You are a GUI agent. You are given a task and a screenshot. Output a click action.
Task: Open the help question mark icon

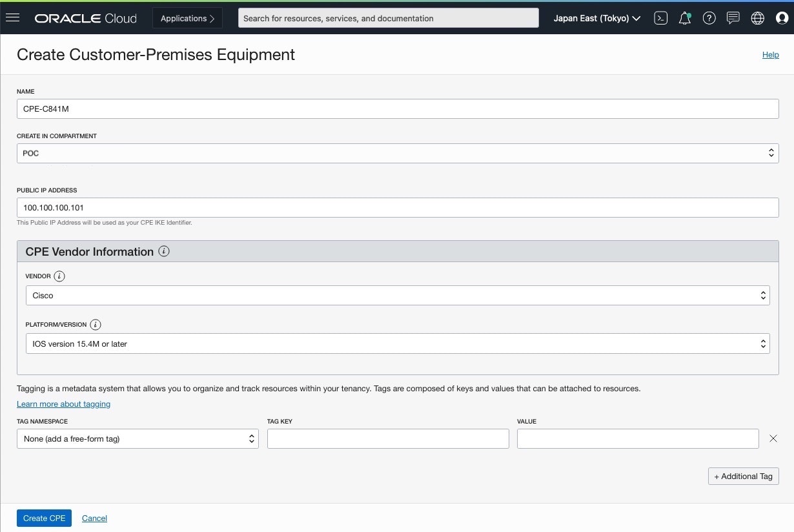point(709,18)
